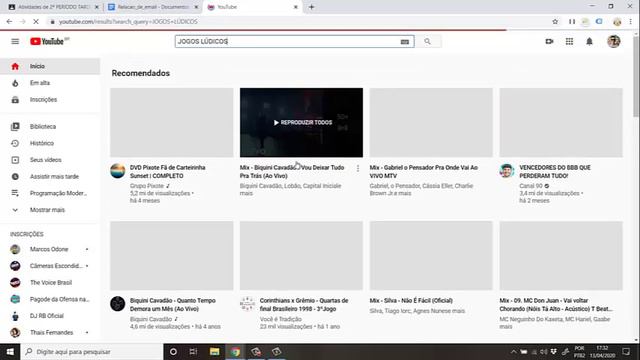Open The Voice Brasil subscription
Image resolution: width=640 pixels, height=360 pixels.
(x=50, y=282)
